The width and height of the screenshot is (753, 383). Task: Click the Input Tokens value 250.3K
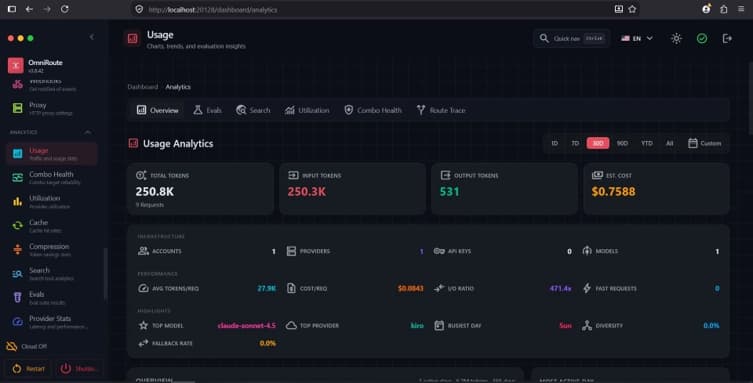coord(306,192)
